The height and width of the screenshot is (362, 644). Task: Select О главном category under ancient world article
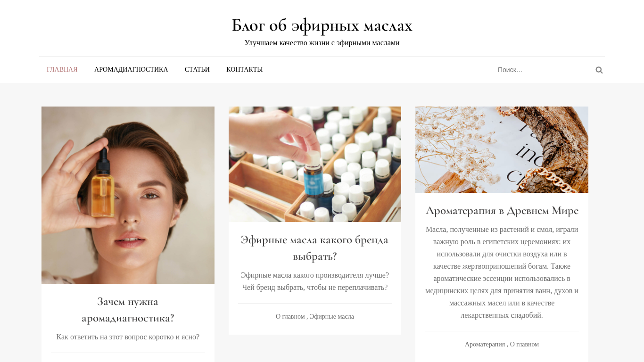[x=524, y=345]
